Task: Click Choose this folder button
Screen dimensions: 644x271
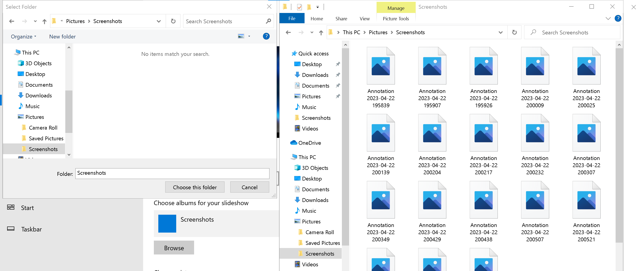Action: coord(195,187)
